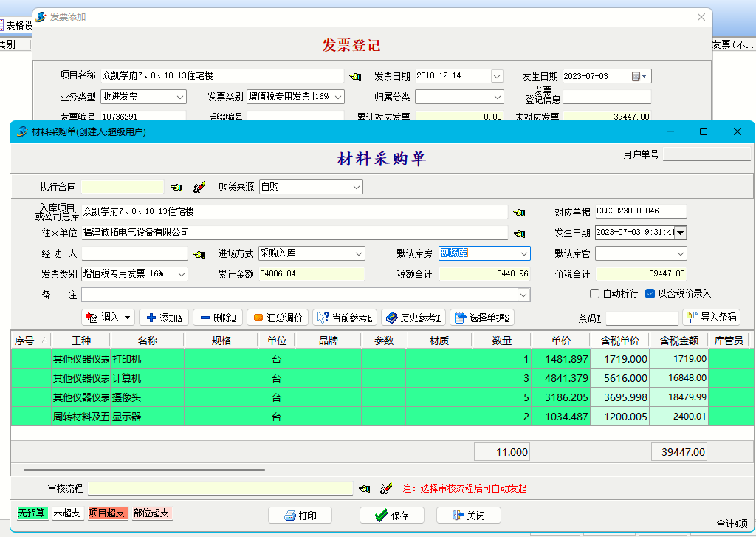Viewport: 756px width, 537px height.
Task: Click the clear (brush) icon beside 审核流程
Action: (x=385, y=489)
